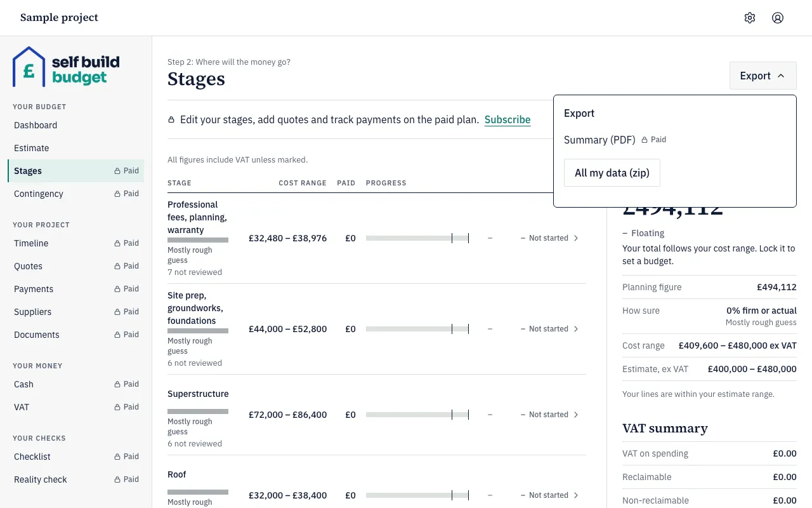Go to Dashboard in the sidebar
The height and width of the screenshot is (508, 812).
pos(75,125)
